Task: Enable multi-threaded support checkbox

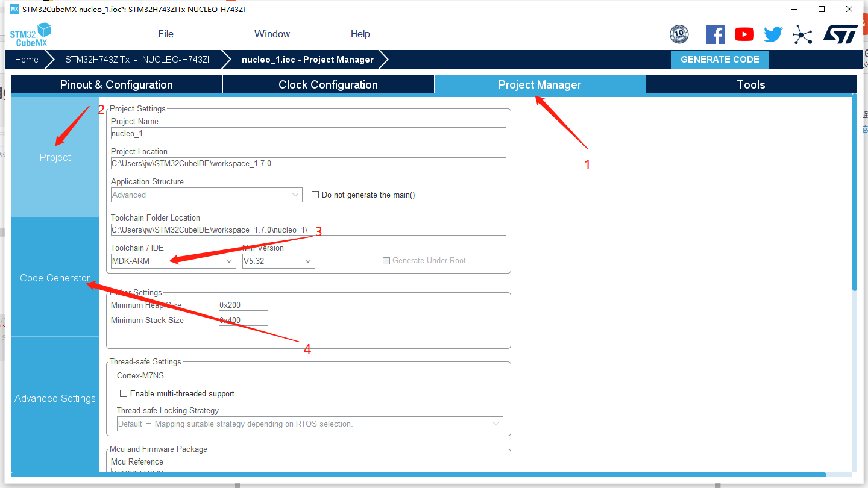Action: [124, 393]
